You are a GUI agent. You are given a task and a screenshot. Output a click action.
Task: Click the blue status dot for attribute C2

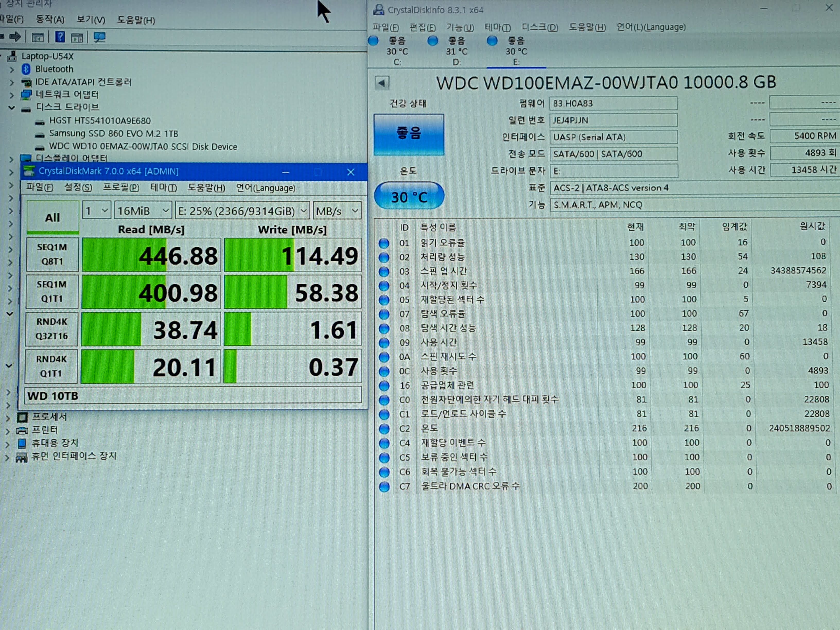coord(384,429)
